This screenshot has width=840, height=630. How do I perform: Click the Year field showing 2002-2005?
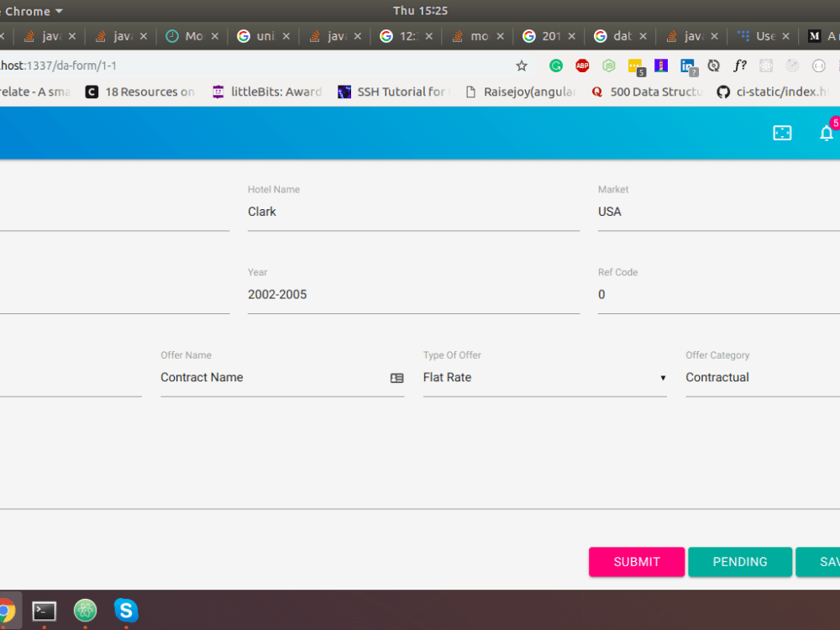[x=413, y=295]
